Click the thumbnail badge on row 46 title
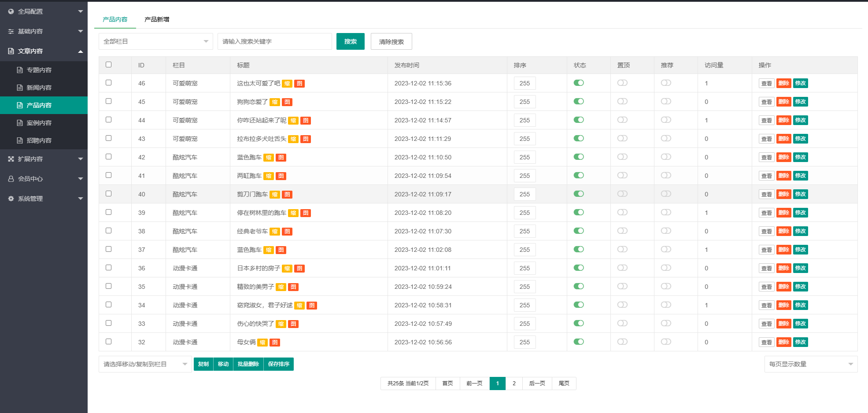This screenshot has height=413, width=868. [x=287, y=84]
